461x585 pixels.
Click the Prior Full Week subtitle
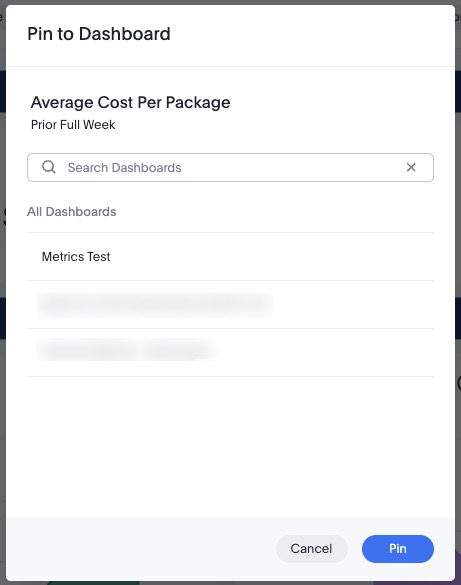tap(73, 125)
